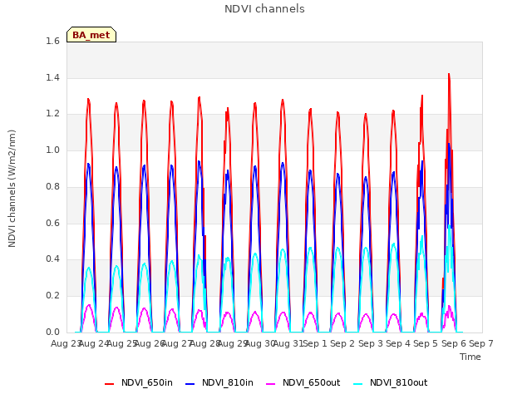Screen dimensions: 532x399
Task: Click the chart title NDVI channels
Action: coord(264,9)
